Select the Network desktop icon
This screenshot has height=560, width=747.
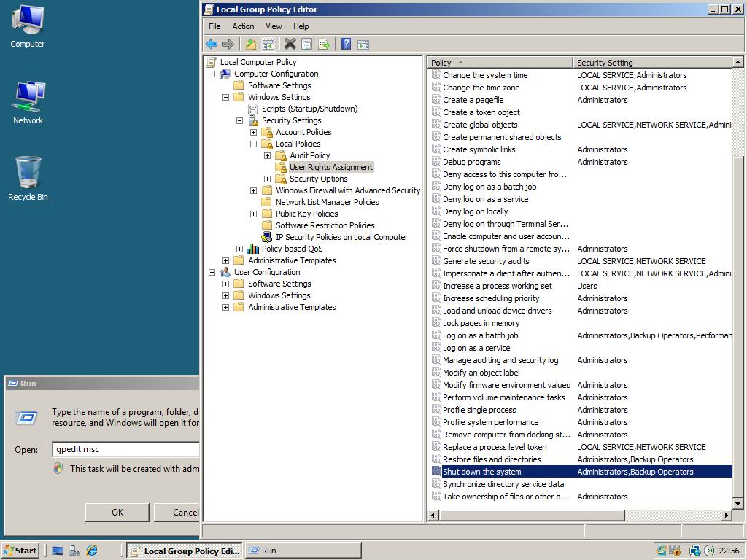pos(28,103)
